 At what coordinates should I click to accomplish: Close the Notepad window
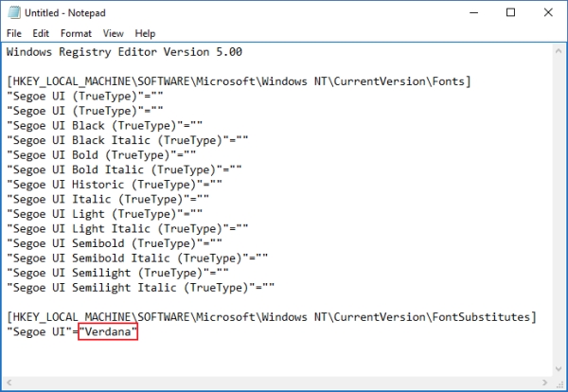coord(548,12)
